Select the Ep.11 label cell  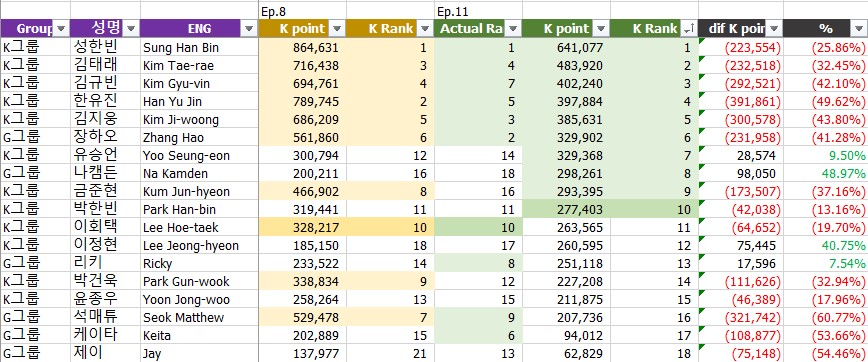[478, 11]
